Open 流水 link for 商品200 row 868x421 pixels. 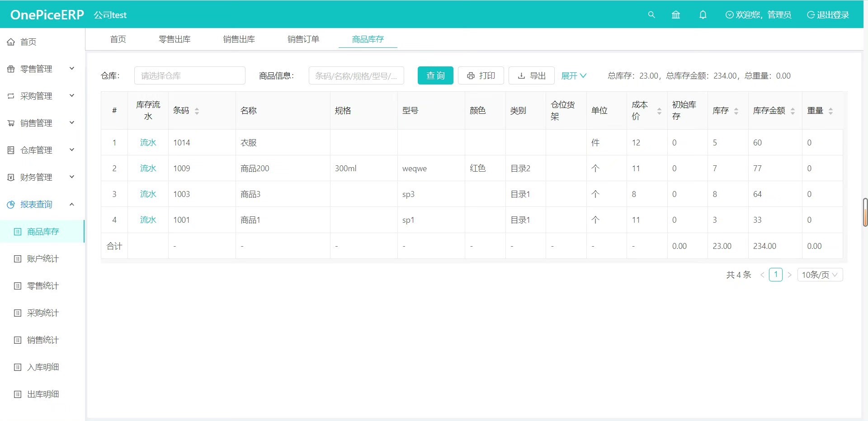pos(148,168)
